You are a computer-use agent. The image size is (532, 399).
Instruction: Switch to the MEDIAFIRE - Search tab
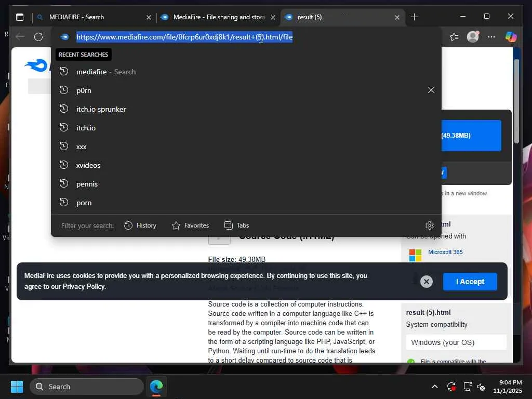coord(94,17)
